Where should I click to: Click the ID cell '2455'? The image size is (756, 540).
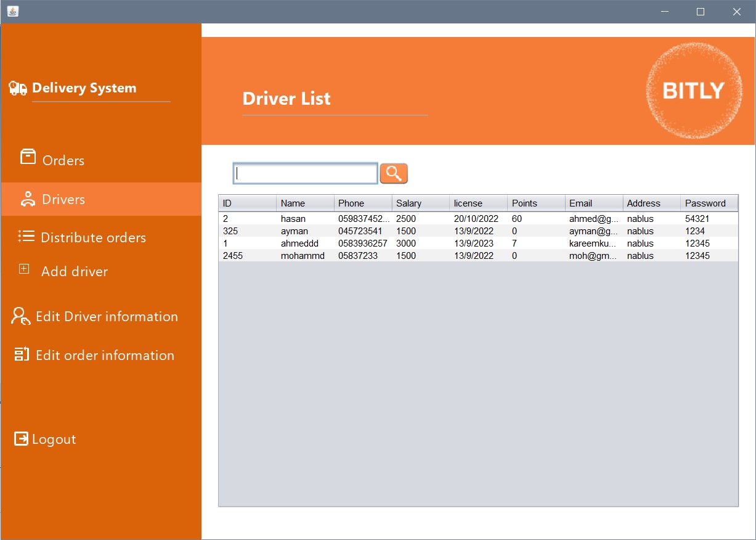click(x=248, y=256)
